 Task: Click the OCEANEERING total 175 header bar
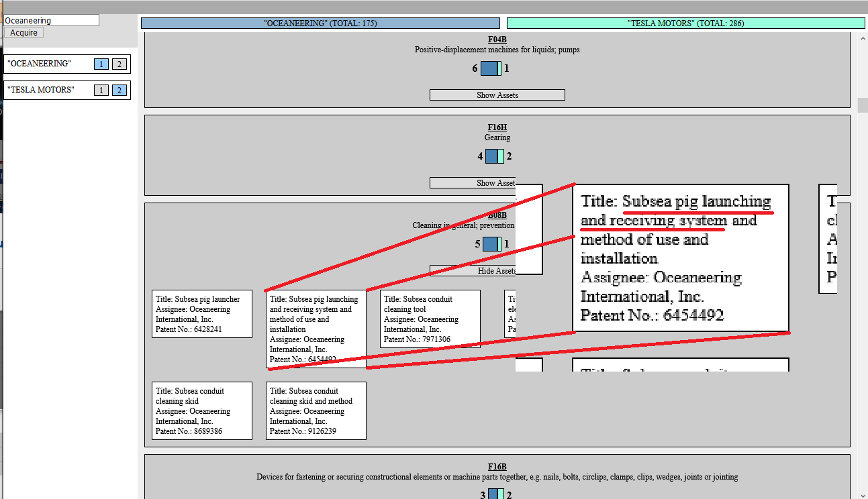pyautogui.click(x=320, y=23)
